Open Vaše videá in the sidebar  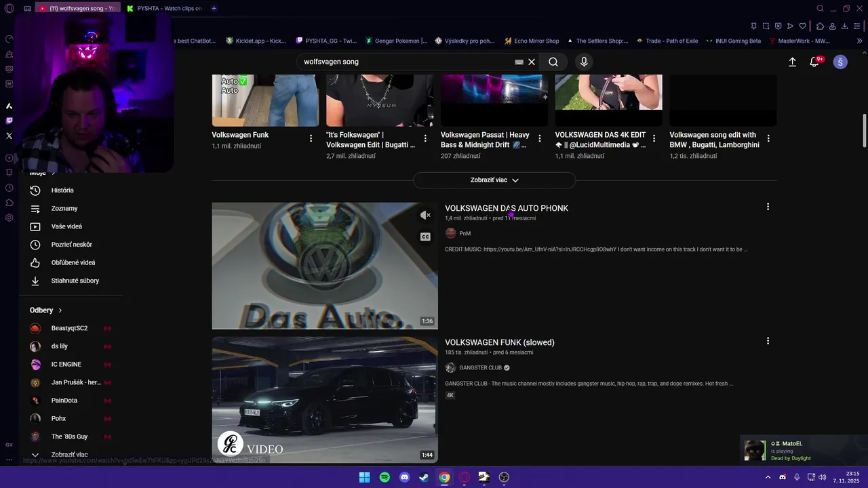coord(66,226)
